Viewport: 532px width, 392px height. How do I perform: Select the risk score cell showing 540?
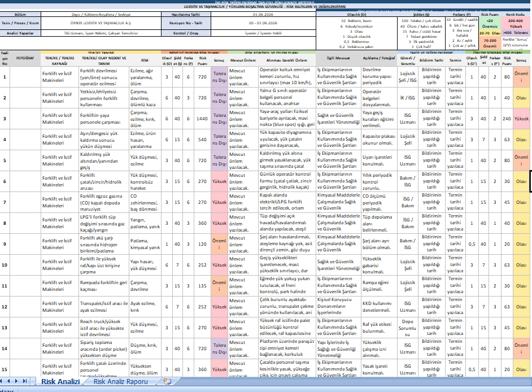tap(202, 140)
